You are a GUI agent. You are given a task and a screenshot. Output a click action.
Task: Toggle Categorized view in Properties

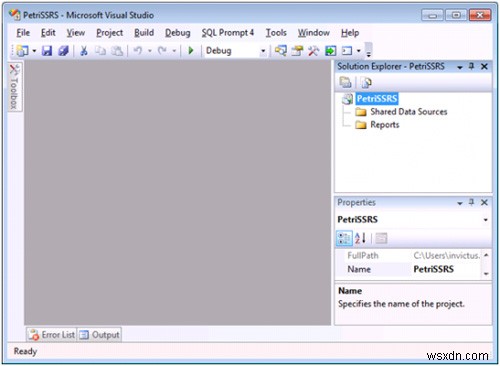[344, 238]
